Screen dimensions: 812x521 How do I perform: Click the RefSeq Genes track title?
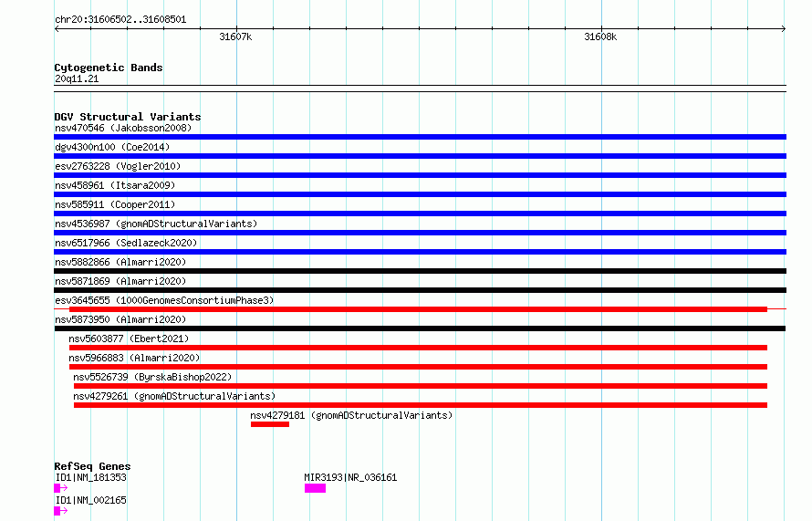(x=92, y=466)
